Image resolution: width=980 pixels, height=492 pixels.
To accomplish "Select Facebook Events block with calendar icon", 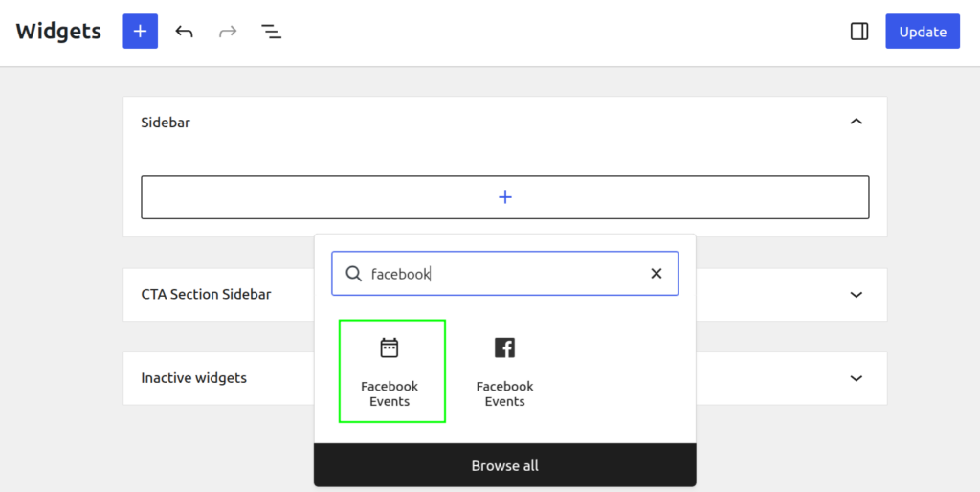I will tap(391, 371).
